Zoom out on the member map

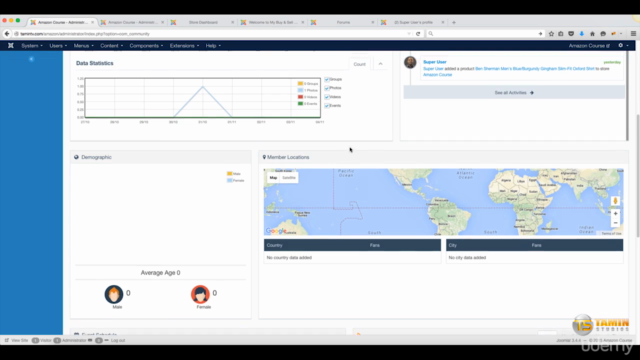[x=616, y=223]
